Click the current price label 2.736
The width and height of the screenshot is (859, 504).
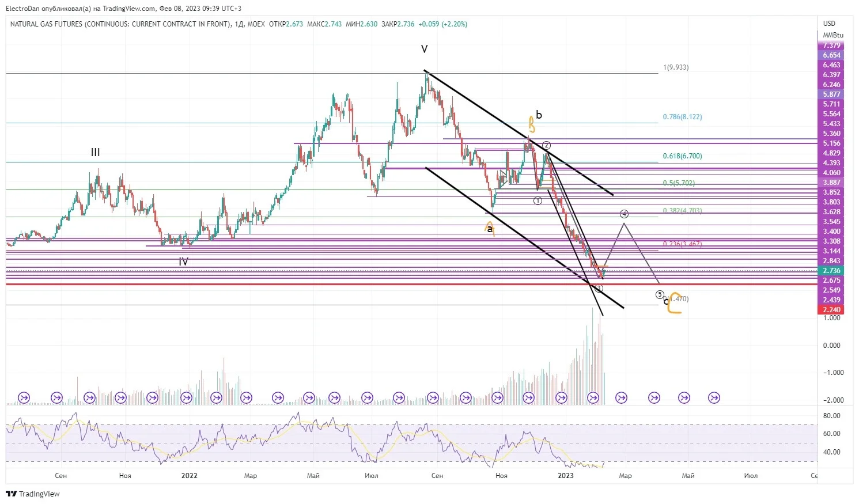pyautogui.click(x=831, y=271)
